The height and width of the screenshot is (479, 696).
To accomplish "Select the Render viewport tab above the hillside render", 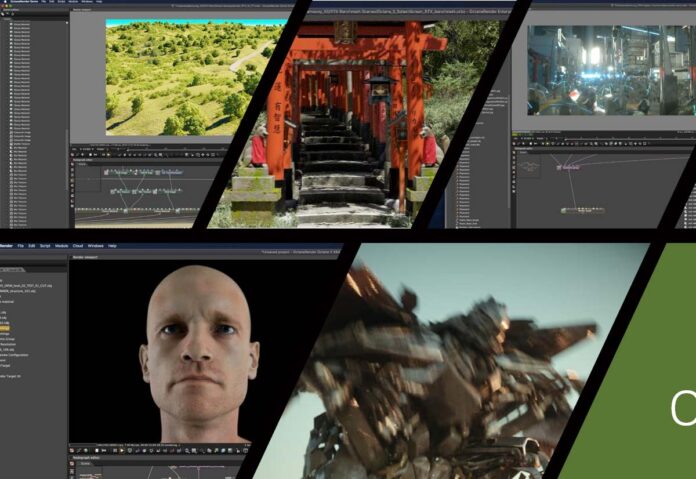I will tap(82, 9).
